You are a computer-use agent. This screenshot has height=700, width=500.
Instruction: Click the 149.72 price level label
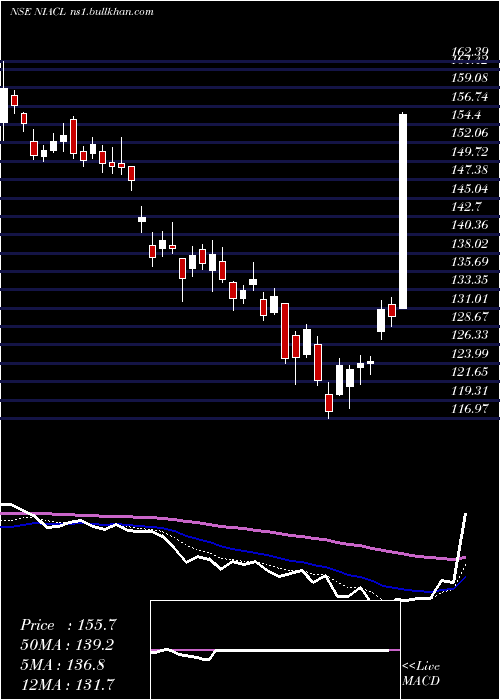[471, 152]
